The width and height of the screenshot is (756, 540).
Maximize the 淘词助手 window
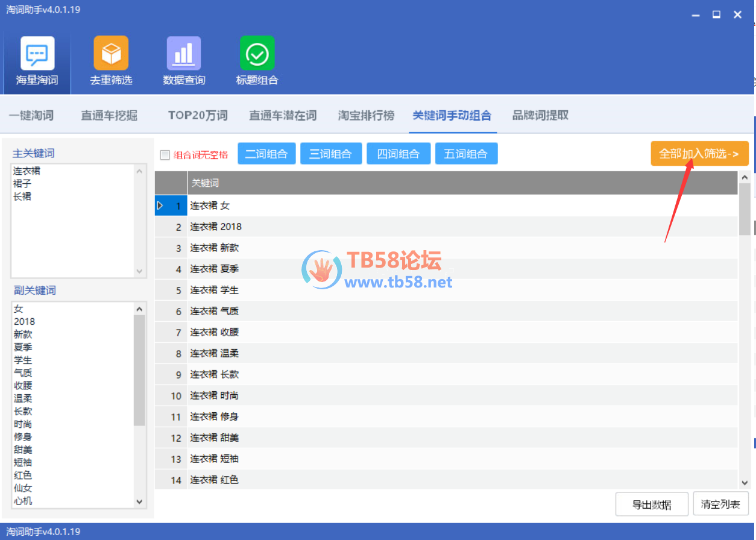point(716,14)
